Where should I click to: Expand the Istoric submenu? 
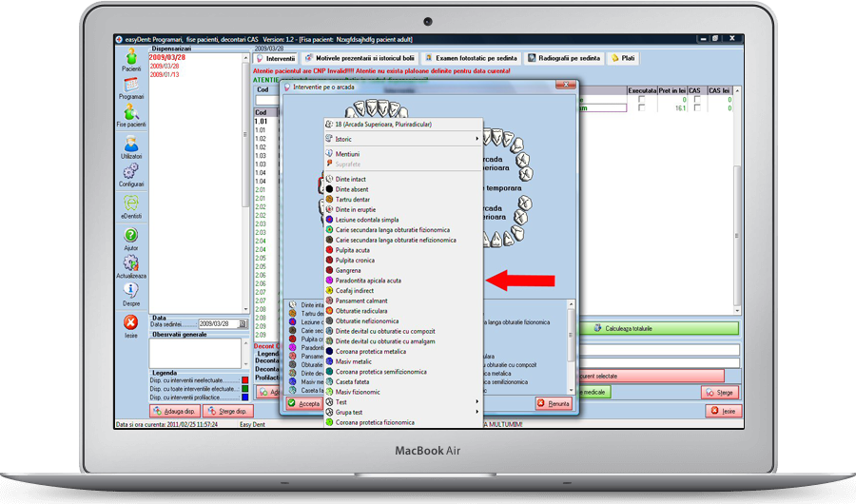(x=399, y=139)
